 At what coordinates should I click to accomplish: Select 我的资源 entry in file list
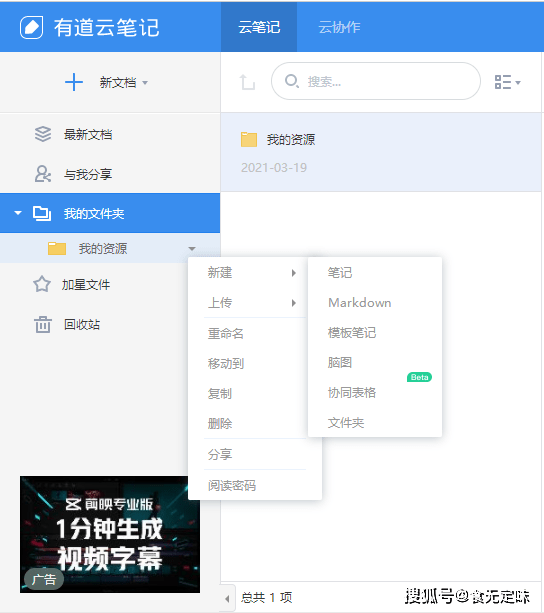coord(381,152)
